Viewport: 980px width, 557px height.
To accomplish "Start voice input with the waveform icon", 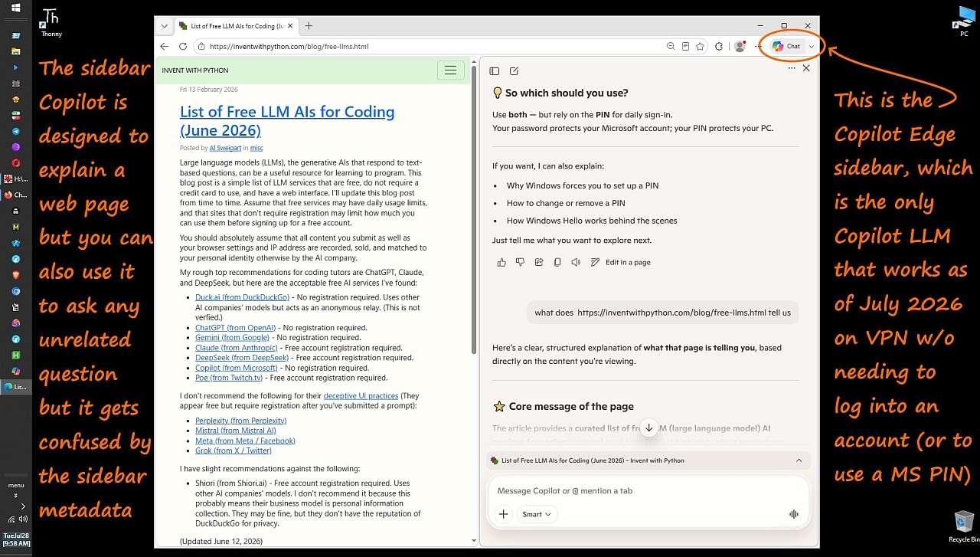I will (x=794, y=514).
